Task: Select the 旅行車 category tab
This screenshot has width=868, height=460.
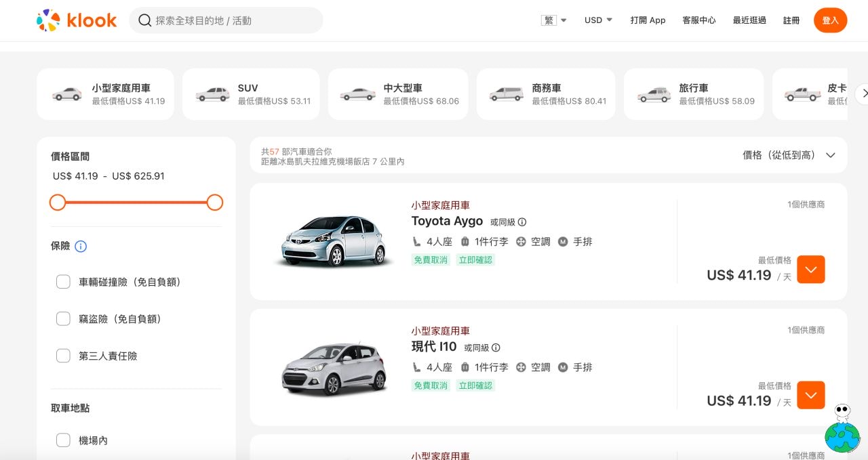Action: [x=694, y=94]
